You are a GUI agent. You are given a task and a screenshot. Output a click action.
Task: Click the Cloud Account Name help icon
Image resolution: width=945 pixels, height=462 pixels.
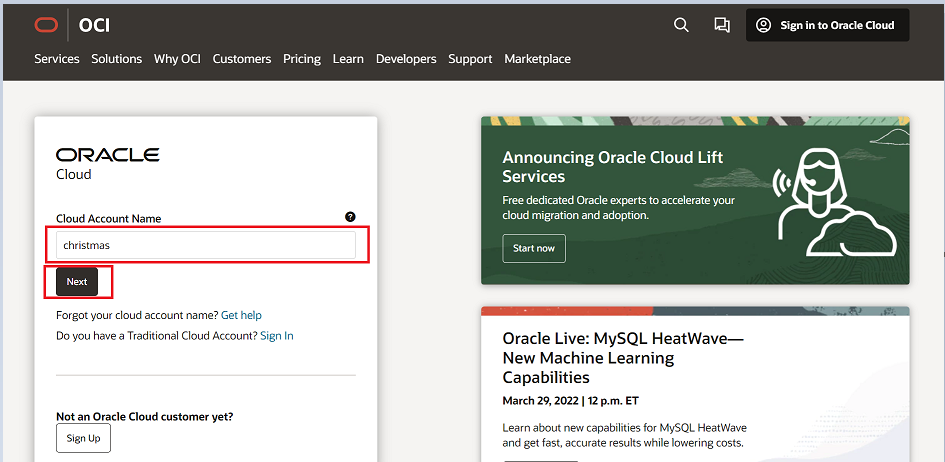[x=350, y=216]
